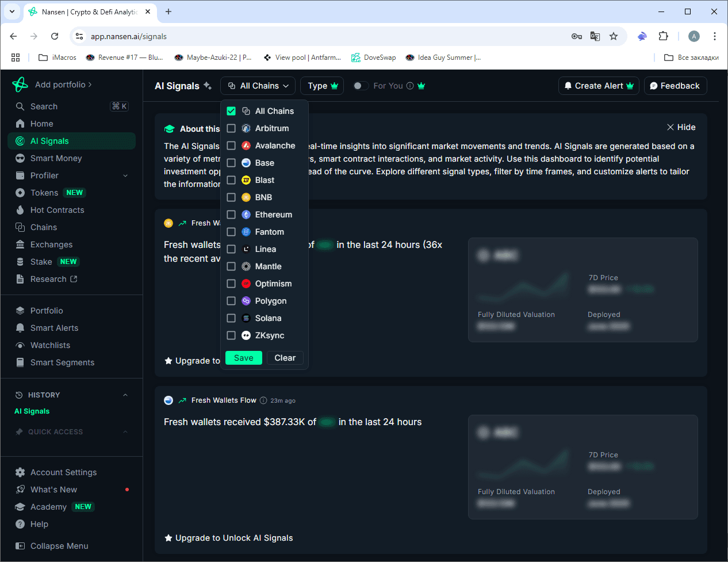Uncheck the All Chains checkbox

[231, 111]
